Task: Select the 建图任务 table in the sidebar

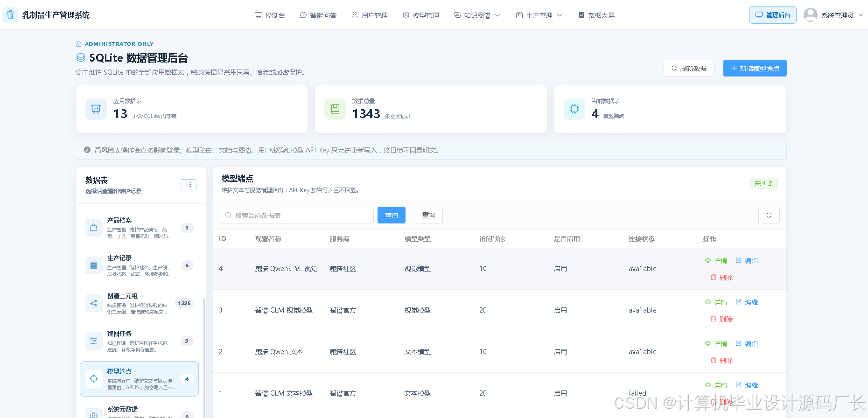Action: tap(139, 341)
